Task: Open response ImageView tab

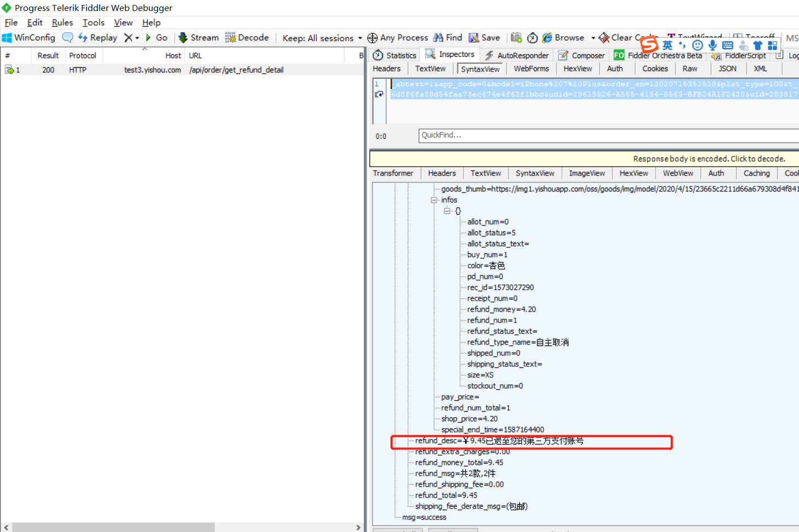Action: (587, 173)
